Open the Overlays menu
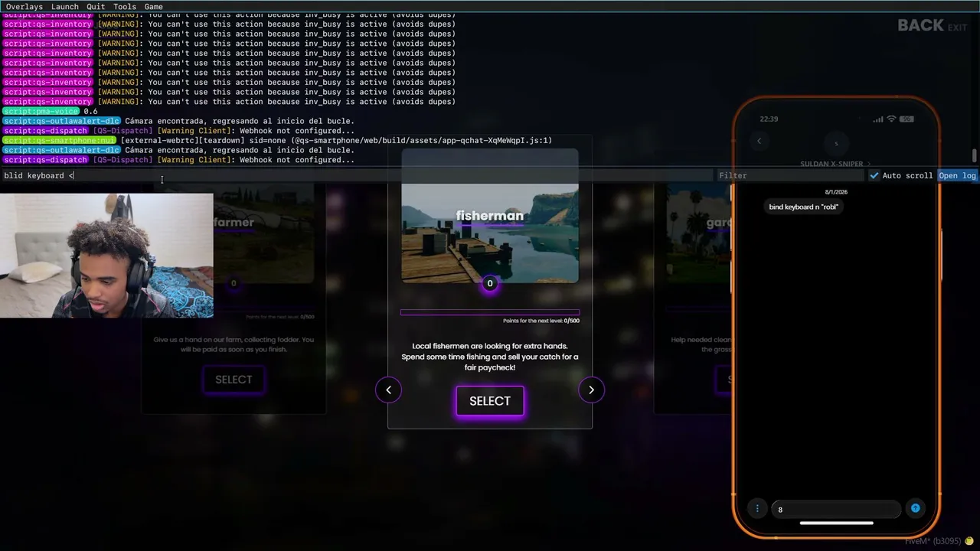Viewport: 980px width, 551px height. (24, 7)
